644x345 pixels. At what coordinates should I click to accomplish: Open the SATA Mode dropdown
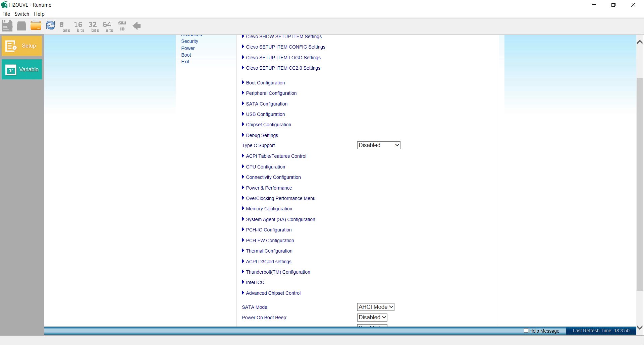point(376,307)
